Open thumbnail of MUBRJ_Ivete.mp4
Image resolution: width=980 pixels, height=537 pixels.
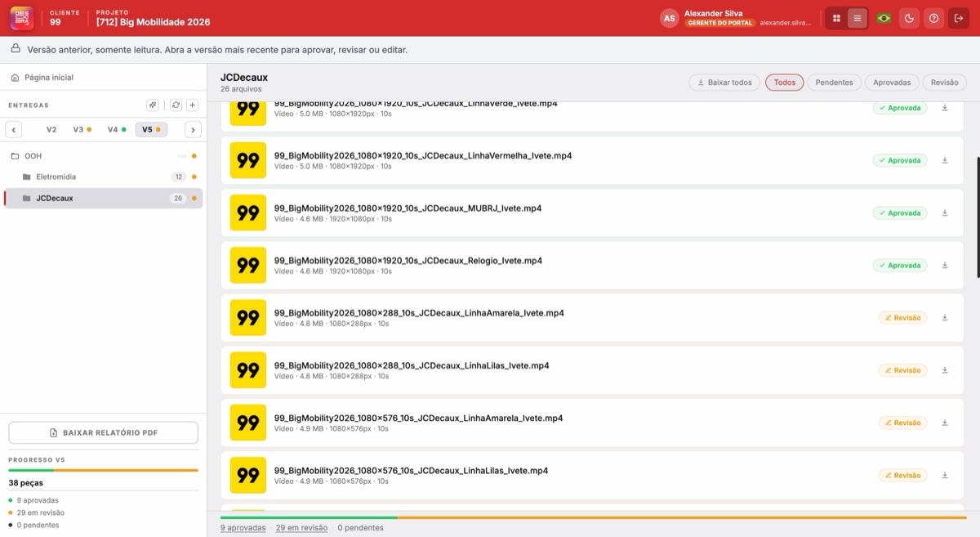click(x=248, y=213)
